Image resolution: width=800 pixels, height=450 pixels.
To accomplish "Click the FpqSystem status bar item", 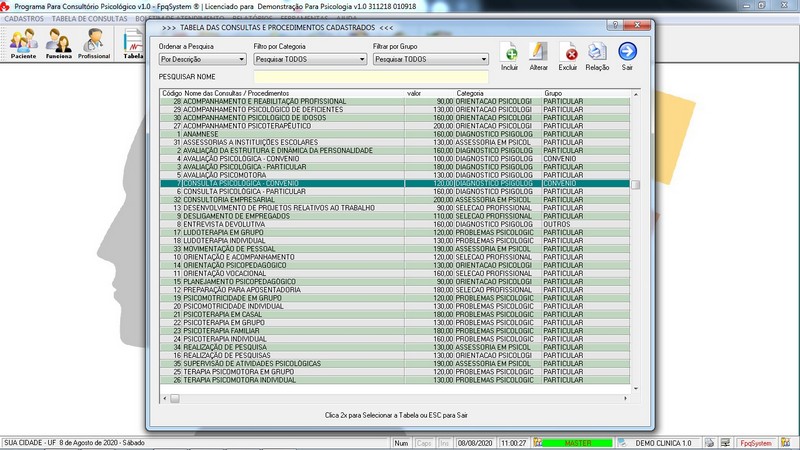I will (x=756, y=443).
